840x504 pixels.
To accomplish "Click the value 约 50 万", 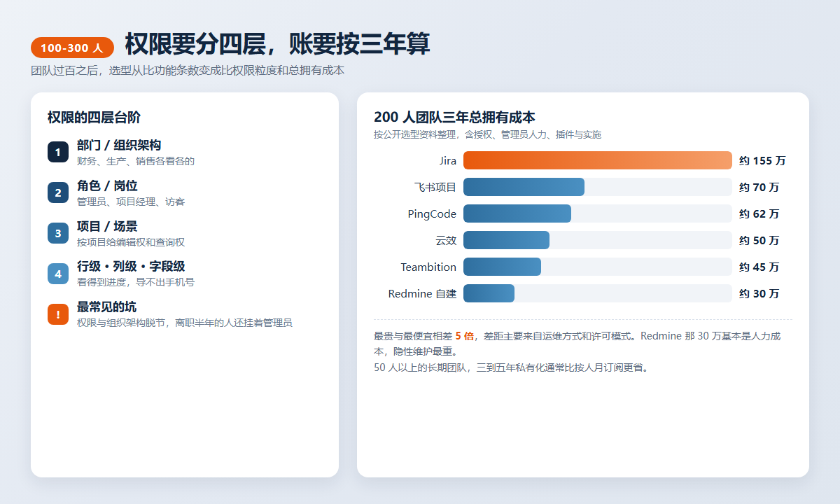I will [x=759, y=241].
